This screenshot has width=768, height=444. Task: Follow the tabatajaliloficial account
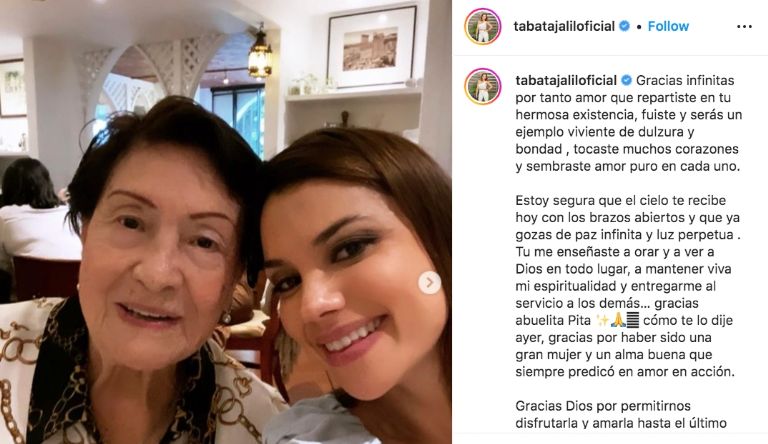tap(668, 26)
